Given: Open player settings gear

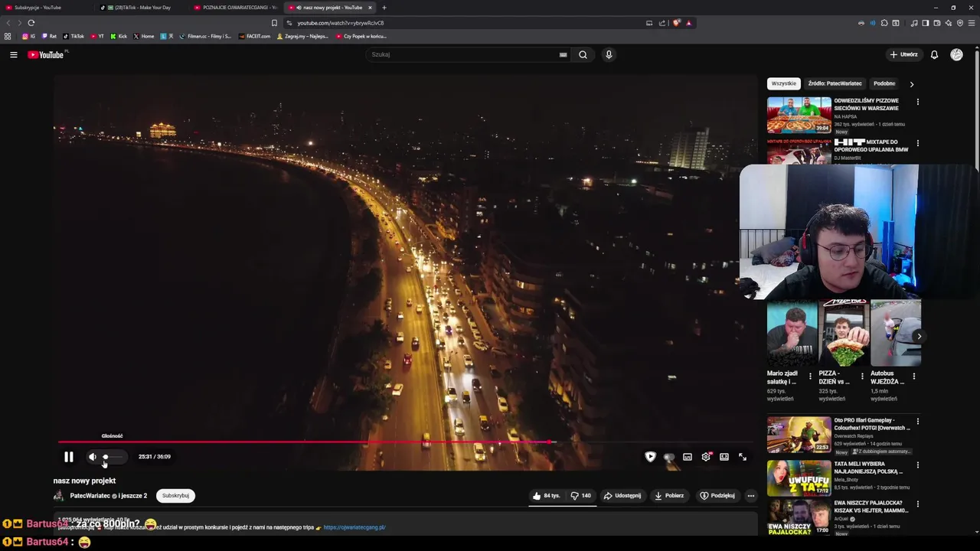Looking at the screenshot, I should [706, 457].
